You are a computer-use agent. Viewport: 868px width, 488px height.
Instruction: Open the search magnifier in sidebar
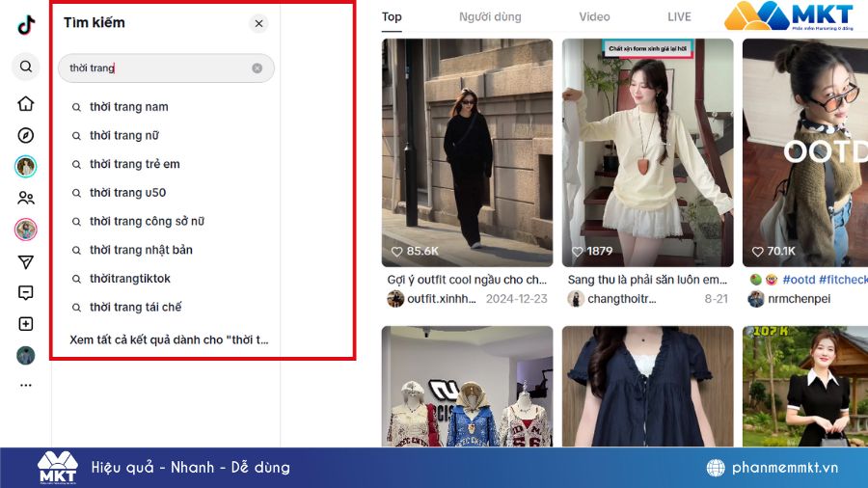[26, 67]
